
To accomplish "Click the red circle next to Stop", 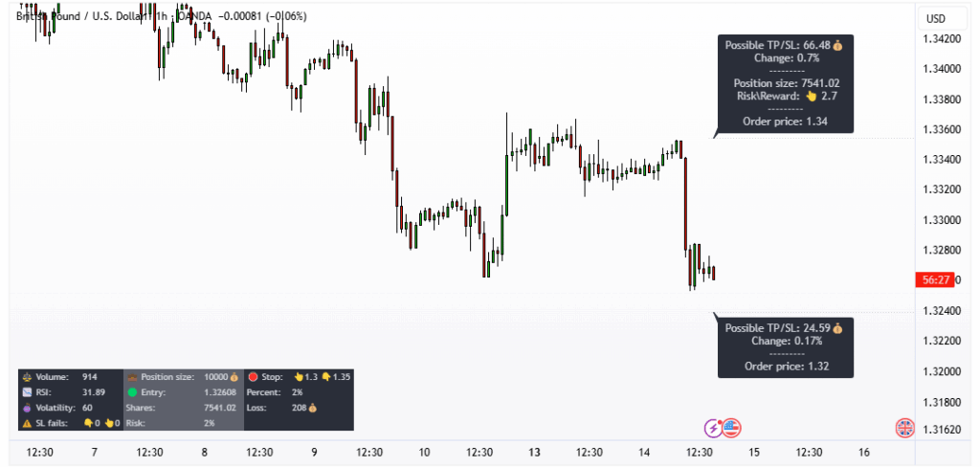I will click(x=253, y=377).
